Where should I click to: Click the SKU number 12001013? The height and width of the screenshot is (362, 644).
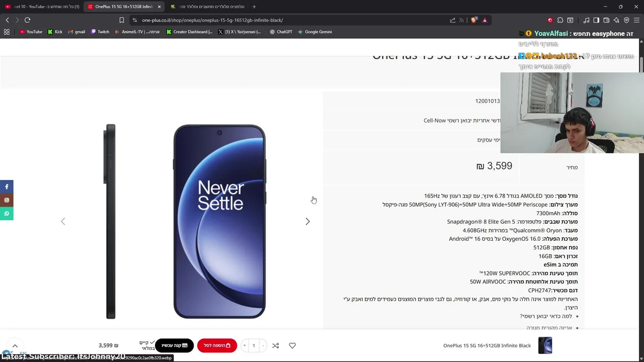click(488, 101)
